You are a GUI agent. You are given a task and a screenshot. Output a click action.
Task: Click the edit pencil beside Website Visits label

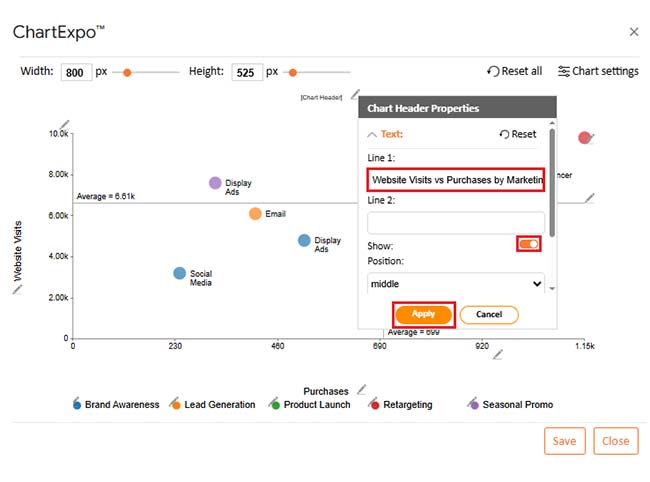coord(17,289)
